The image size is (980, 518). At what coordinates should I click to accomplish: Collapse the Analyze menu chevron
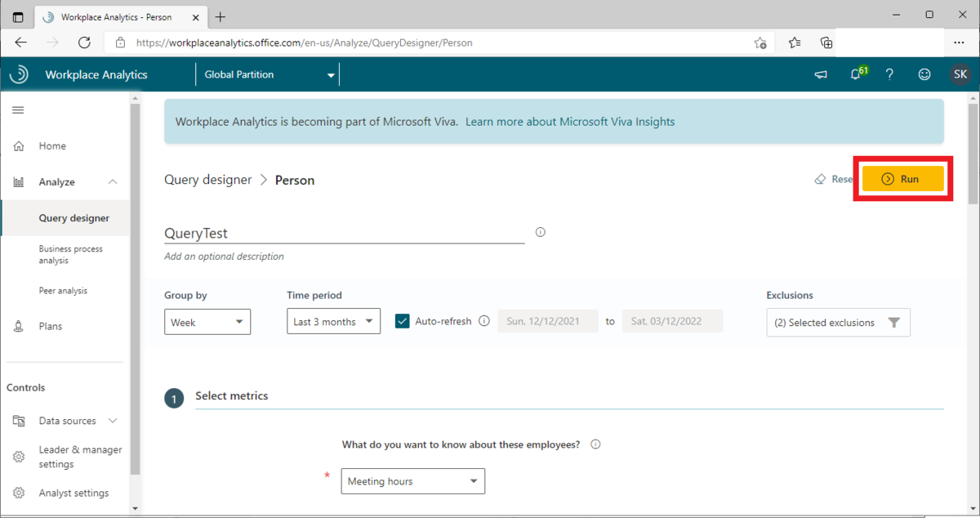click(113, 182)
